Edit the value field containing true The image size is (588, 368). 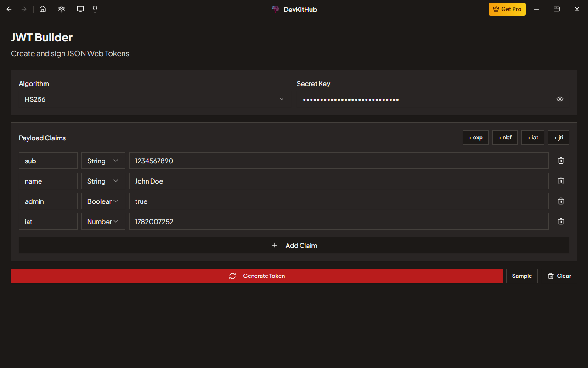point(339,201)
